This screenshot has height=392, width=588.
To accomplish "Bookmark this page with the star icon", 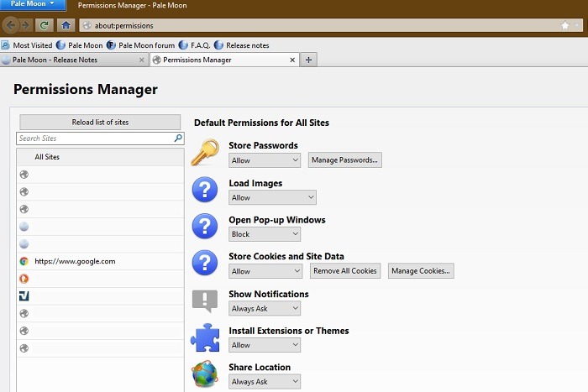I will pos(564,25).
